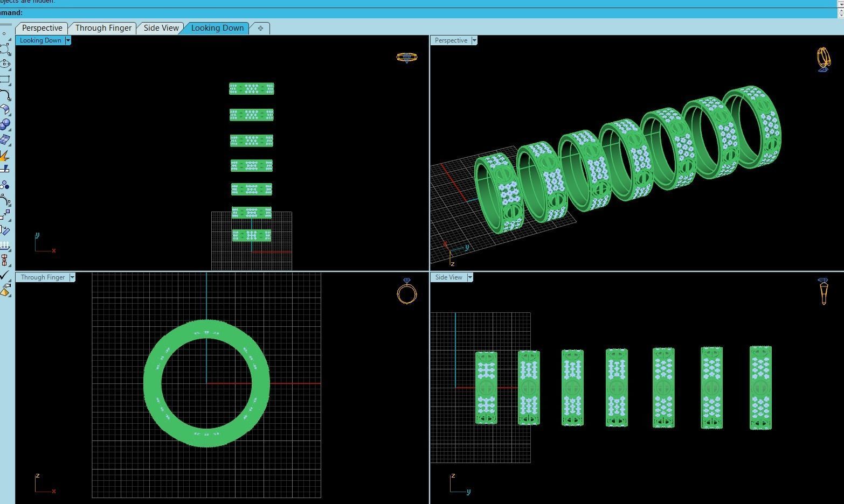Activate the Looking Down viewport title label
This screenshot has height=504, width=844.
(40, 40)
